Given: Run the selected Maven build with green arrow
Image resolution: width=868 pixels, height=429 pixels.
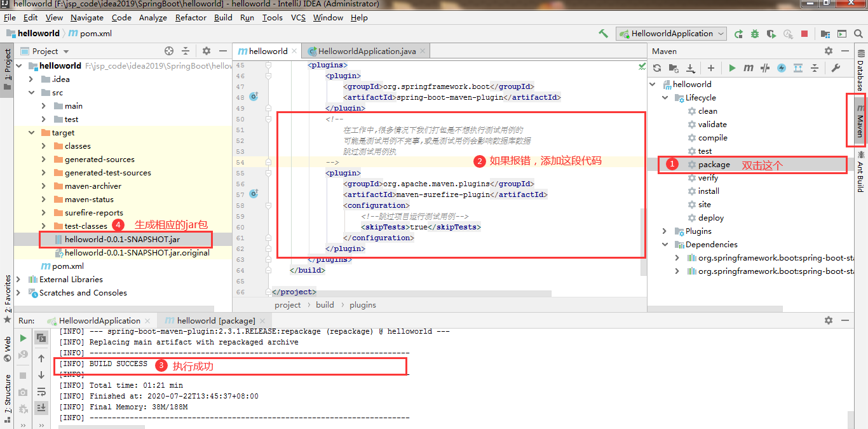Looking at the screenshot, I should click(x=732, y=68).
